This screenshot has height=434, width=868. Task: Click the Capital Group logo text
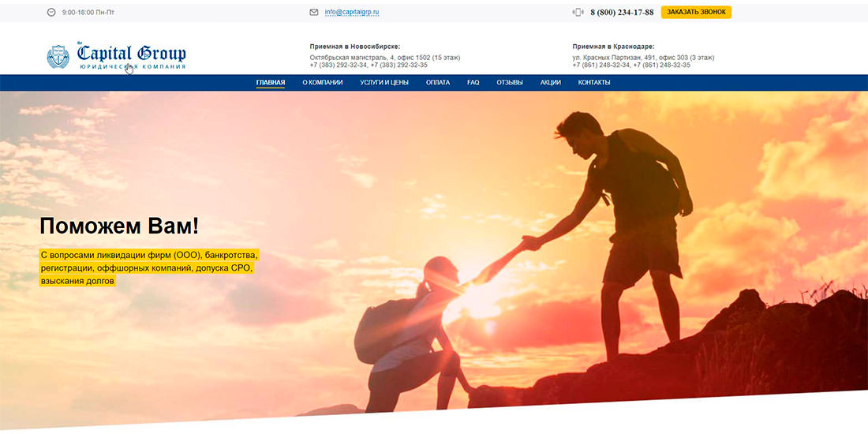point(132,54)
